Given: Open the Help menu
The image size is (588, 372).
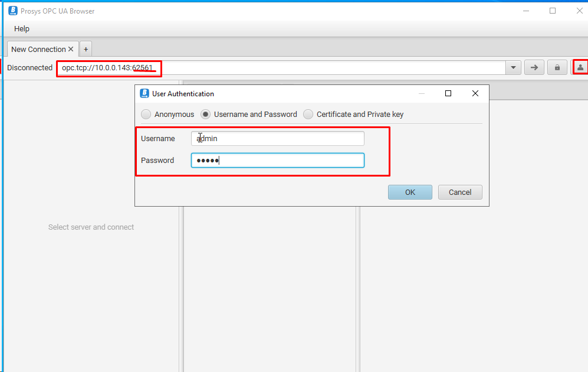Looking at the screenshot, I should click(x=22, y=28).
